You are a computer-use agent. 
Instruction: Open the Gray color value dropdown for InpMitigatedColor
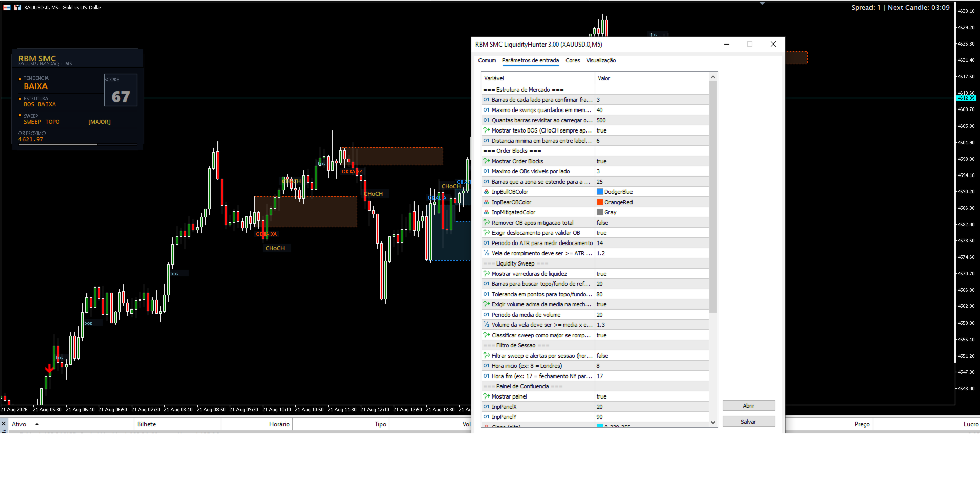(652, 212)
